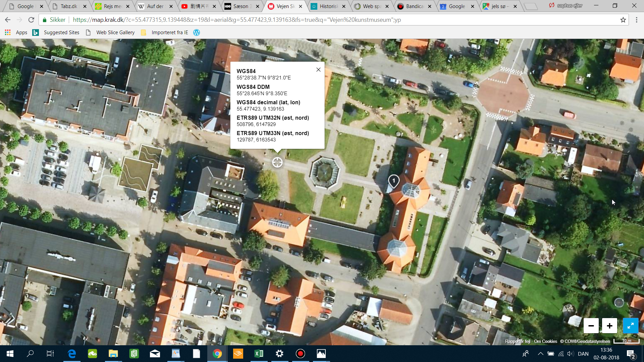Open Settings gear from taskbar
644x362 pixels.
pyautogui.click(x=279, y=354)
